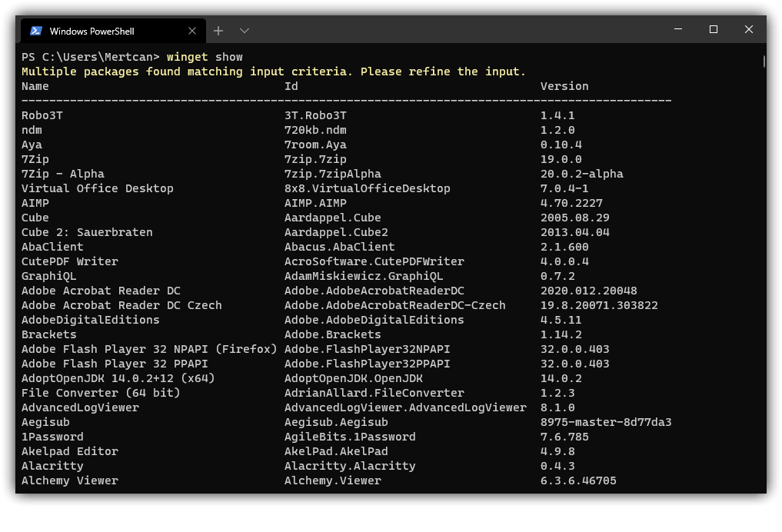Image resolution: width=782 pixels, height=532 pixels.
Task: Click 'Cube 2: Sauerbraten' name
Action: tap(87, 232)
